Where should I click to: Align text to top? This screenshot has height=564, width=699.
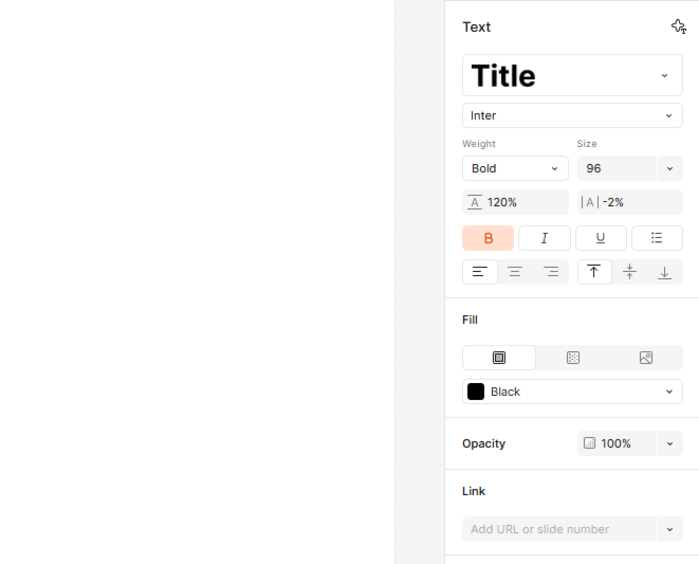pyautogui.click(x=594, y=272)
